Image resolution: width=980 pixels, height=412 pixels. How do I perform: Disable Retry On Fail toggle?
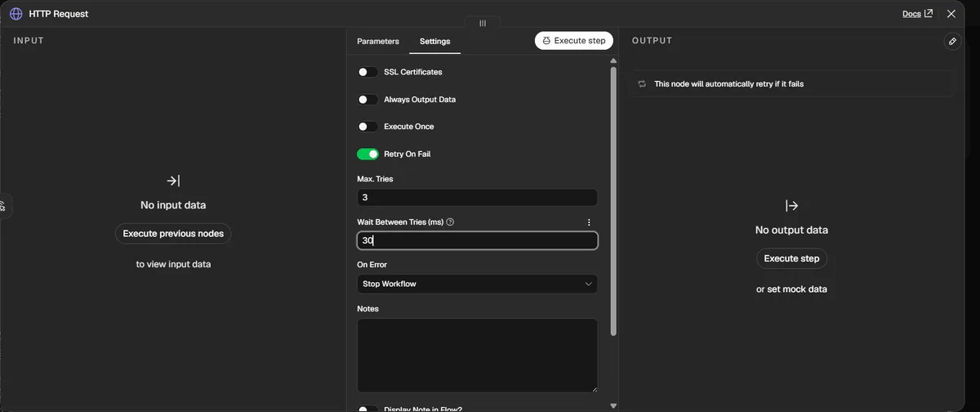[367, 154]
